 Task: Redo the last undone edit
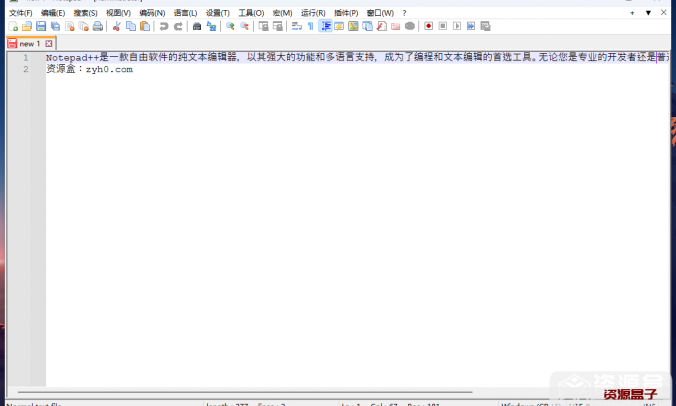click(x=178, y=26)
